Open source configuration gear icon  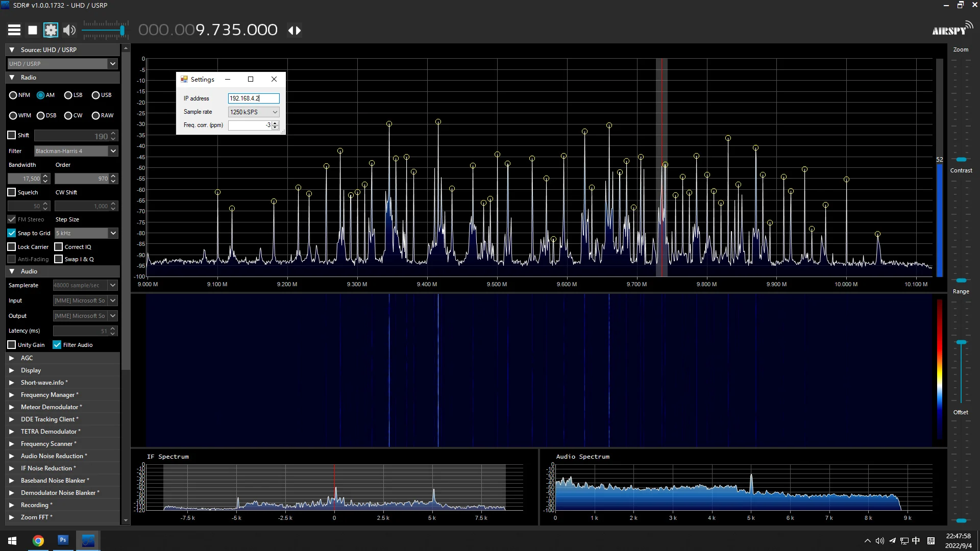click(x=51, y=30)
